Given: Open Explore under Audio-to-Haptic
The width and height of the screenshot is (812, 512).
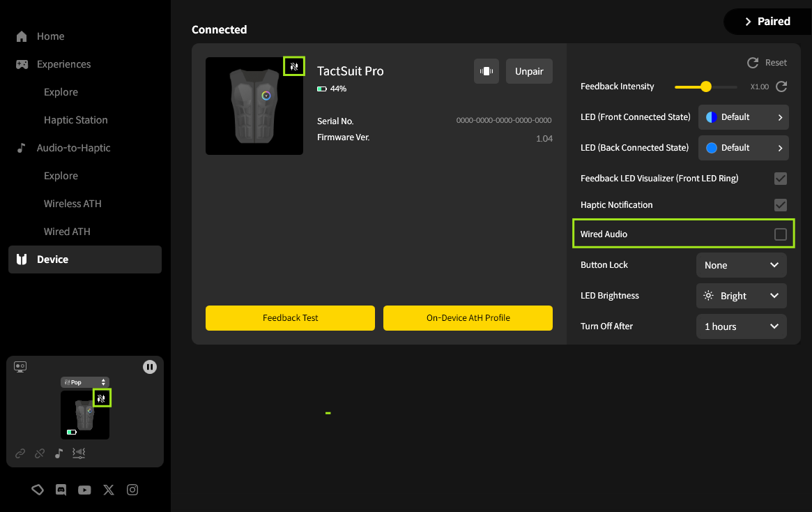Looking at the screenshot, I should 61,176.
